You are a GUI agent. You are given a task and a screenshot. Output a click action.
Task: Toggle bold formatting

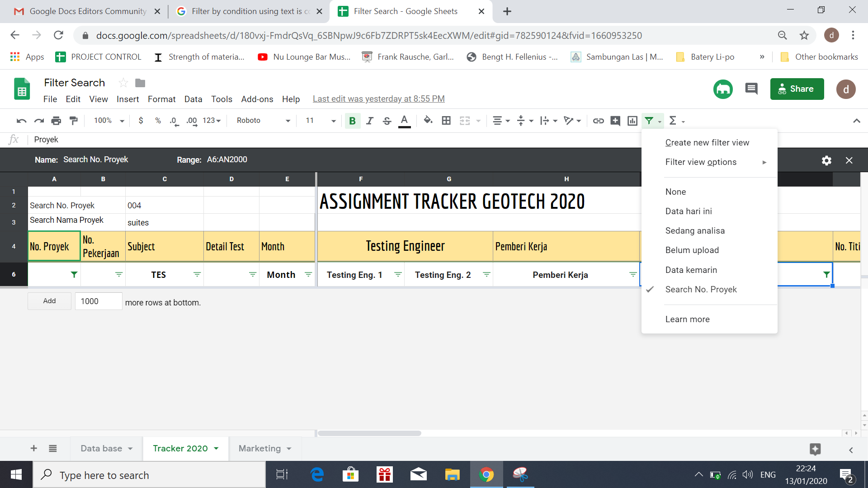pyautogui.click(x=352, y=121)
